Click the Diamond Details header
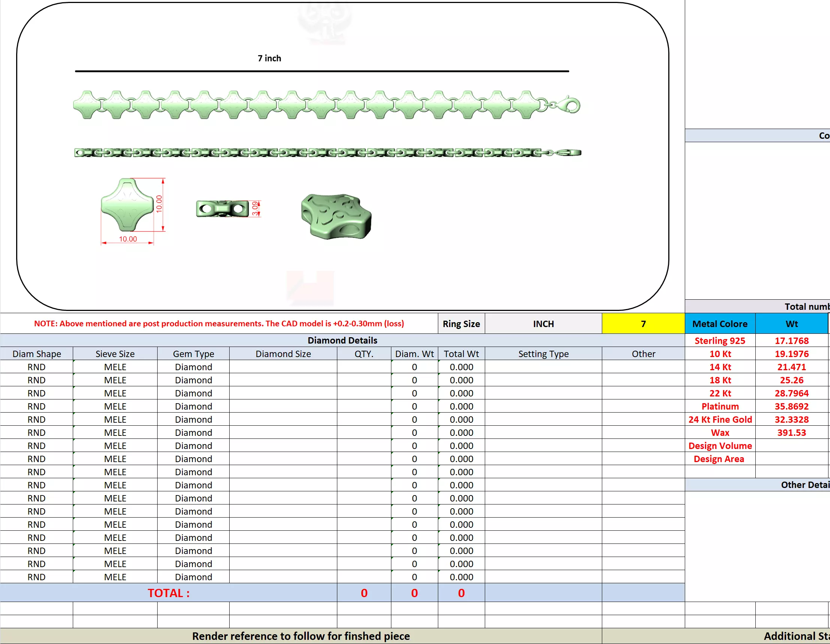 (x=342, y=340)
